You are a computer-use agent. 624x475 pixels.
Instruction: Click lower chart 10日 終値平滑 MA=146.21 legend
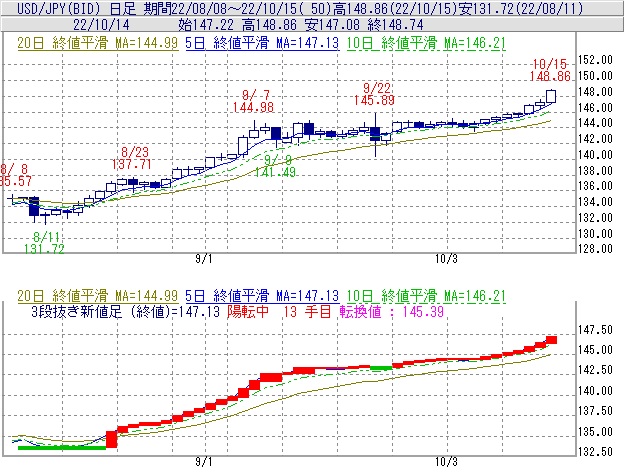(x=426, y=296)
